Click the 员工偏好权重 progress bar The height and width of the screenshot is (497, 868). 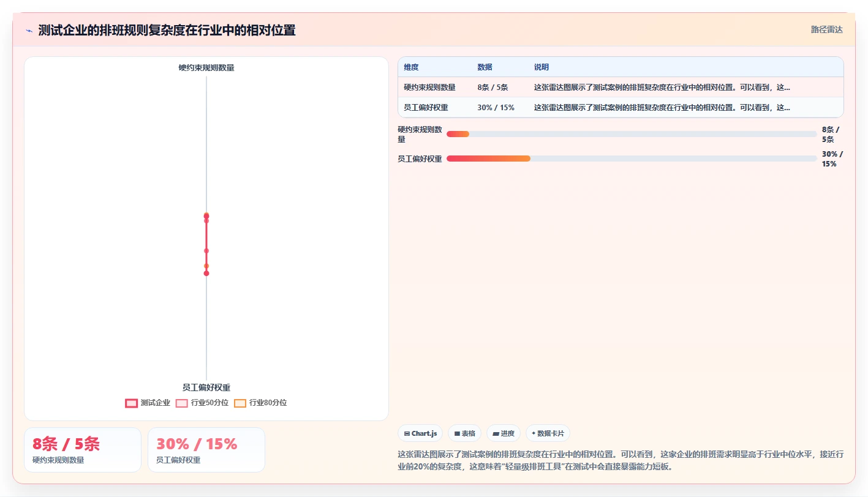click(632, 159)
